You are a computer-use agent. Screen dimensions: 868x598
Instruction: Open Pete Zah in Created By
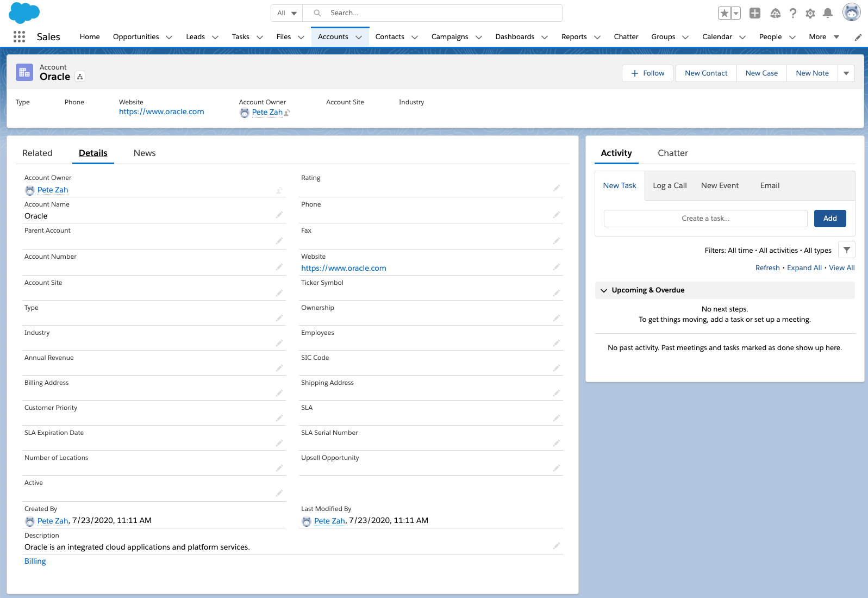[x=53, y=521]
